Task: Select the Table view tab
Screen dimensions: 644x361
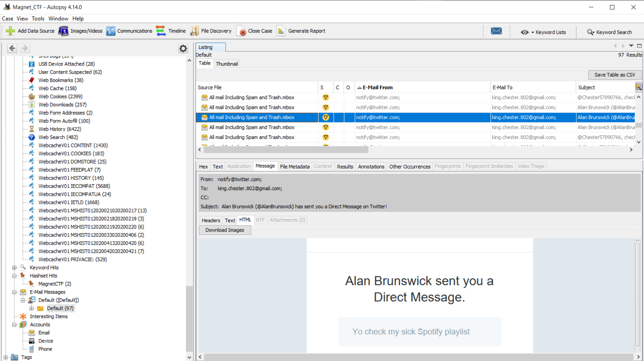Action: pyautogui.click(x=205, y=63)
